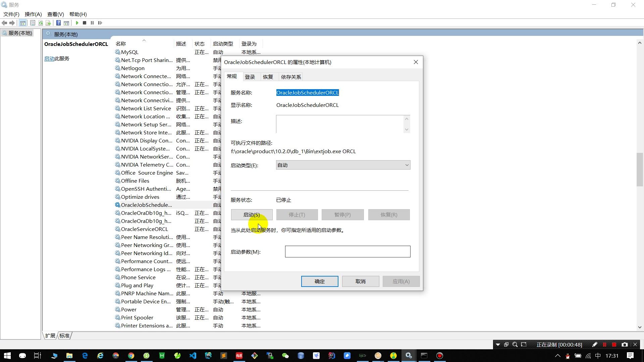Click the blue Help toolbar icon
The height and width of the screenshot is (362, 644).
[58, 23]
